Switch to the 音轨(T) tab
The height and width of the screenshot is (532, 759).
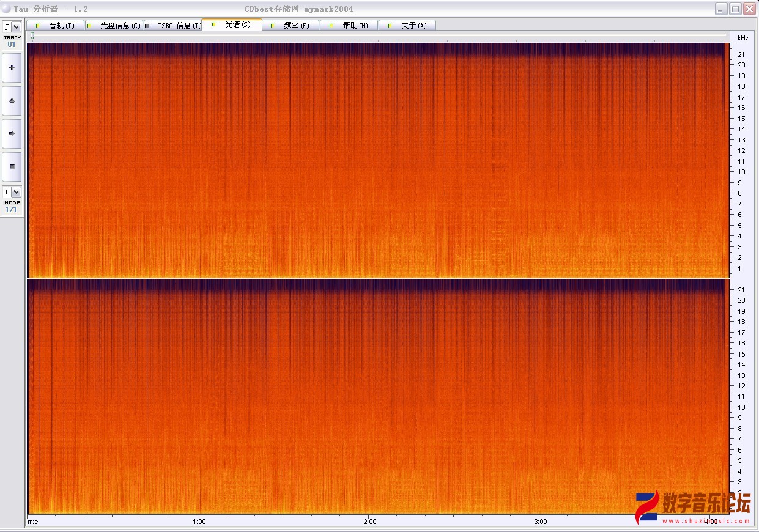click(x=55, y=25)
